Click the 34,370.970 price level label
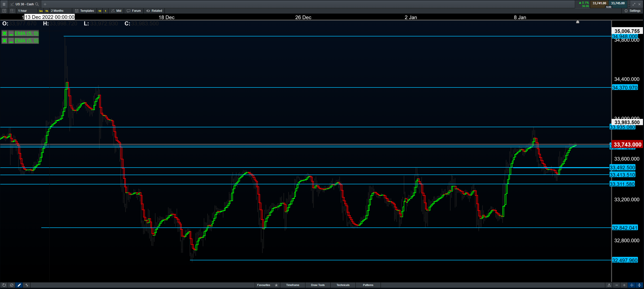The image size is (644, 289). coord(625,88)
